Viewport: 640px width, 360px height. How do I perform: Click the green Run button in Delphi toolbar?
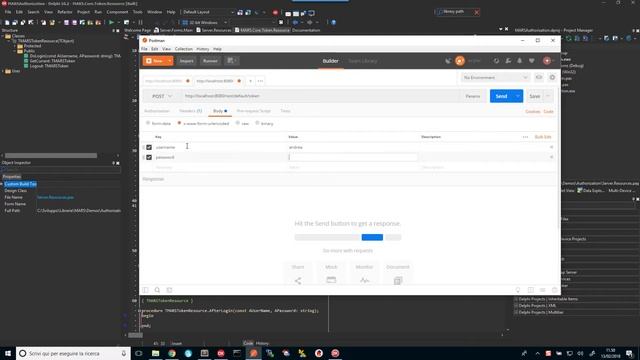click(x=111, y=22)
